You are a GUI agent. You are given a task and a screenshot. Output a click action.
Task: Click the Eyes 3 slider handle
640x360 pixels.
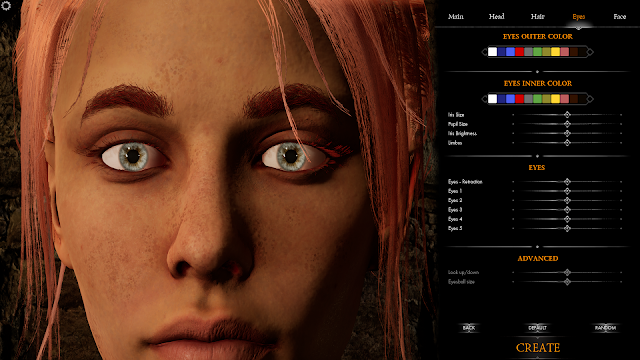567,210
